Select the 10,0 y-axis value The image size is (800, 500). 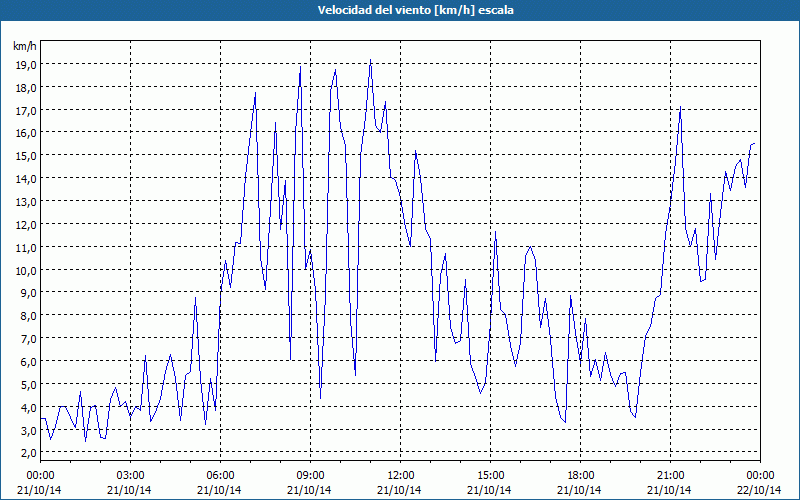click(x=27, y=271)
